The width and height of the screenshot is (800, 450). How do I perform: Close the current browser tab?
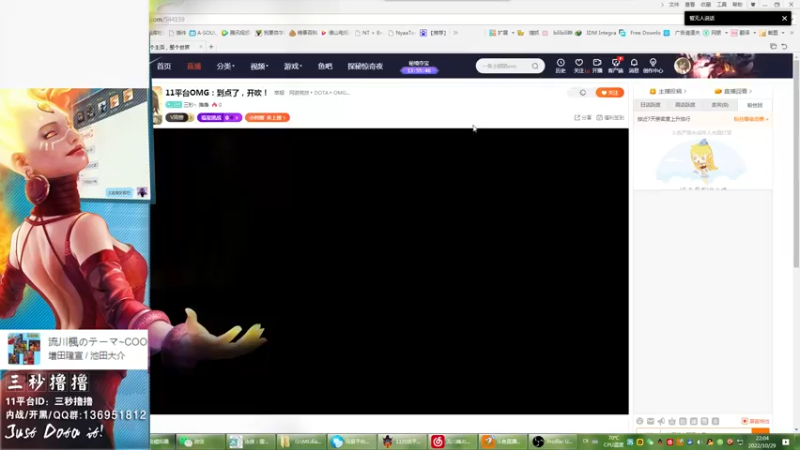(x=201, y=47)
